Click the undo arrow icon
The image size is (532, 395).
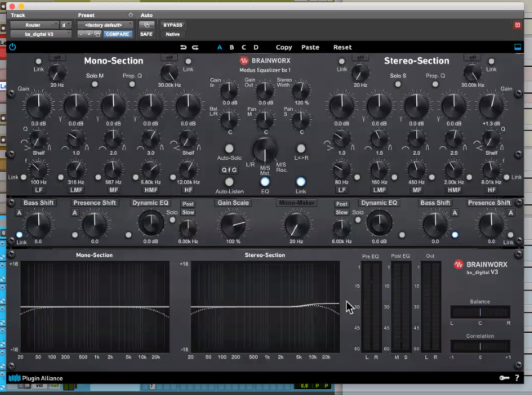183,47
